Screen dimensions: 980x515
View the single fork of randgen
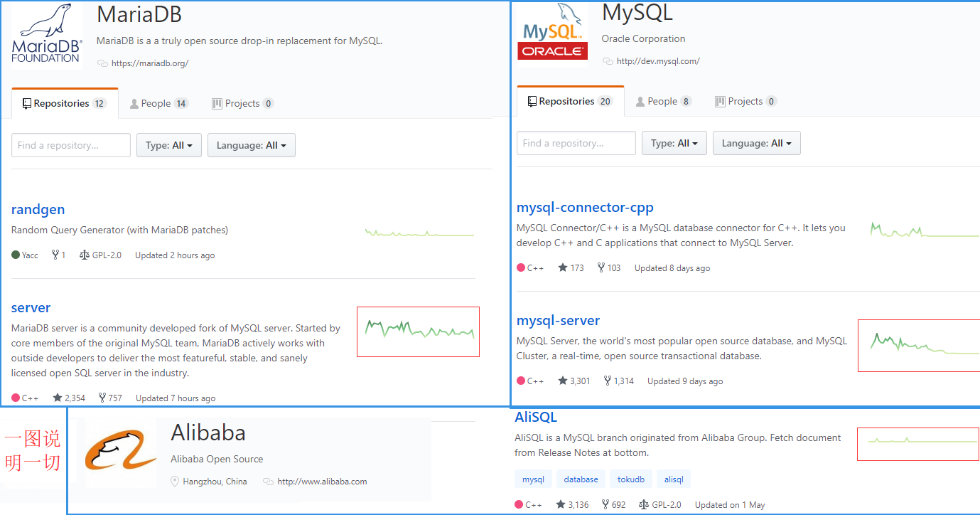coord(58,255)
